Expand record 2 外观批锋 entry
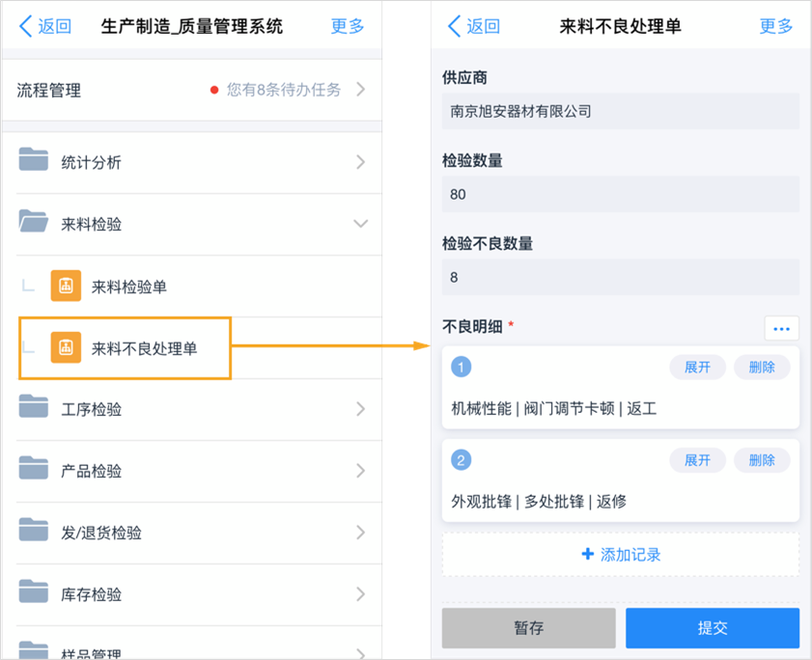 (697, 460)
